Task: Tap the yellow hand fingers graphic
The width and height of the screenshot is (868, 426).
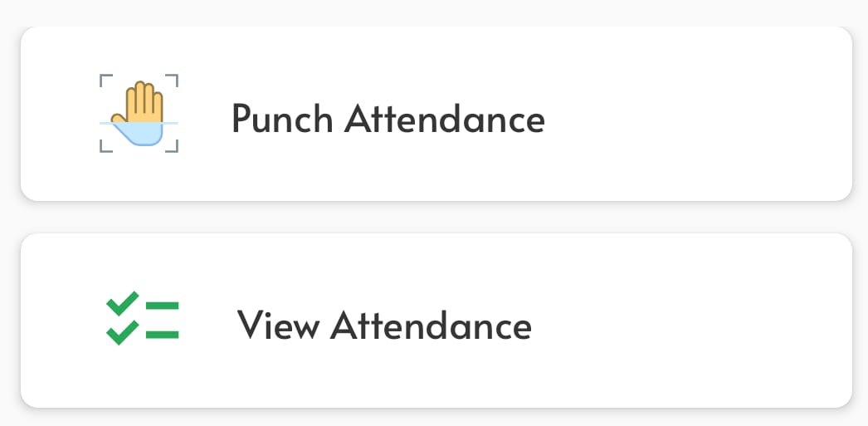Action: 139,102
